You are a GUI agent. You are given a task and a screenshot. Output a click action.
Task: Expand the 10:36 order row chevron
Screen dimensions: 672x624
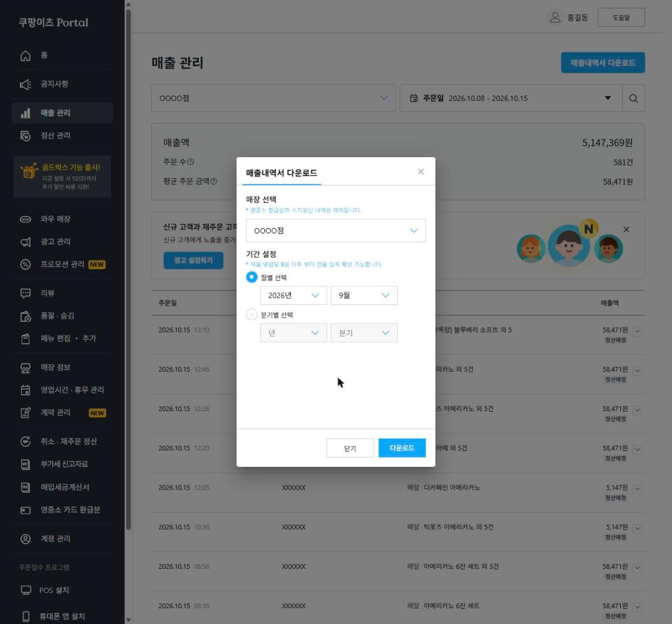(637, 528)
